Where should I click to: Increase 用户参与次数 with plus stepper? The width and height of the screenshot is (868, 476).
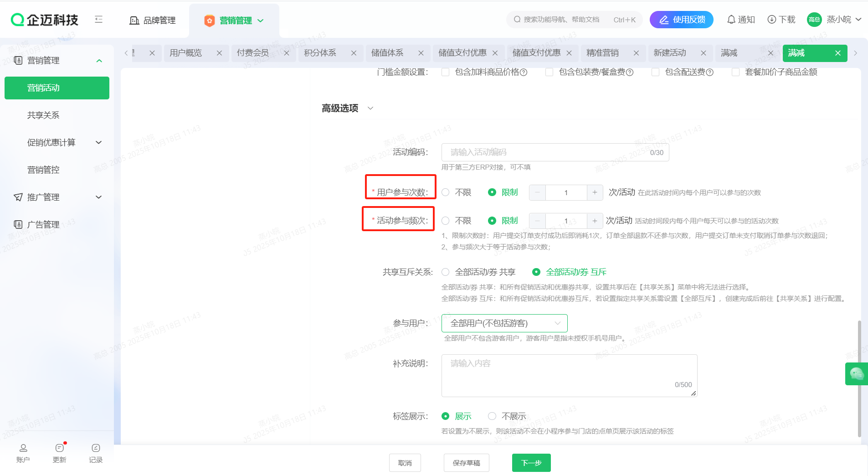click(595, 192)
